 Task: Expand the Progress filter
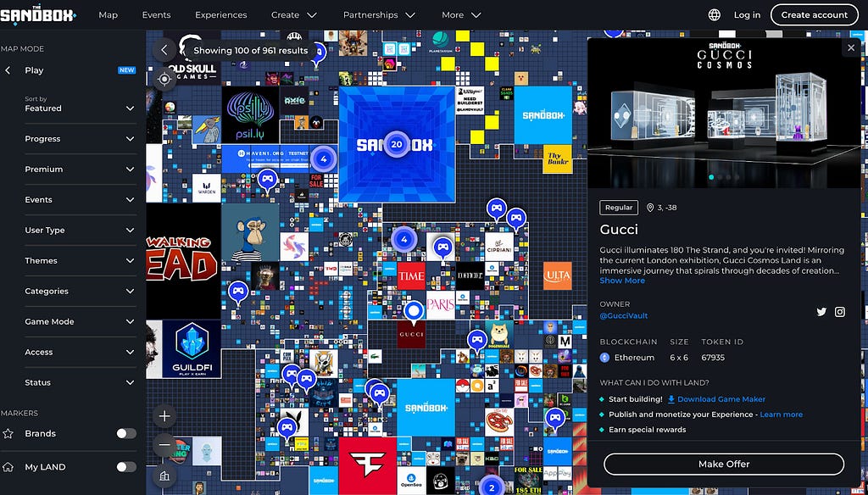coord(81,139)
